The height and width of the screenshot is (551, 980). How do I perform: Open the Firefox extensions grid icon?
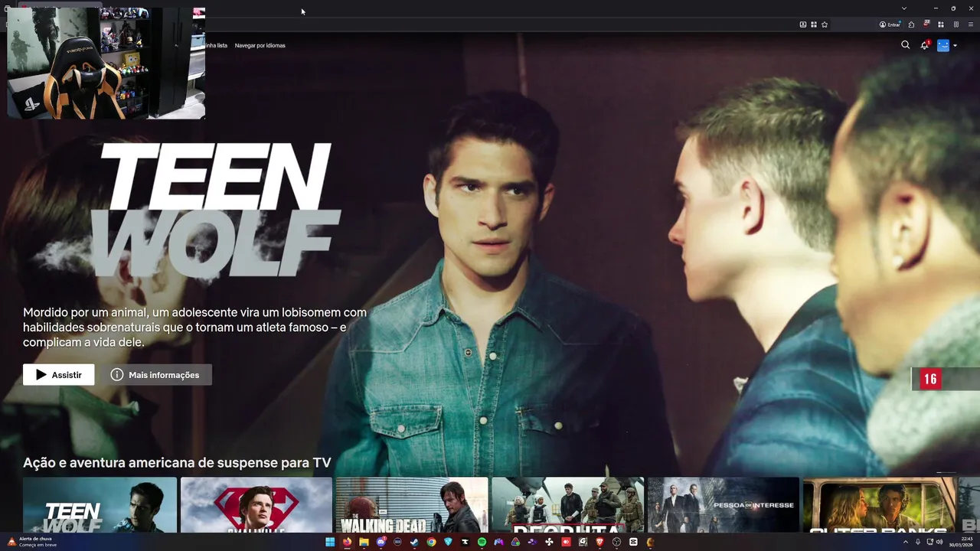(941, 24)
